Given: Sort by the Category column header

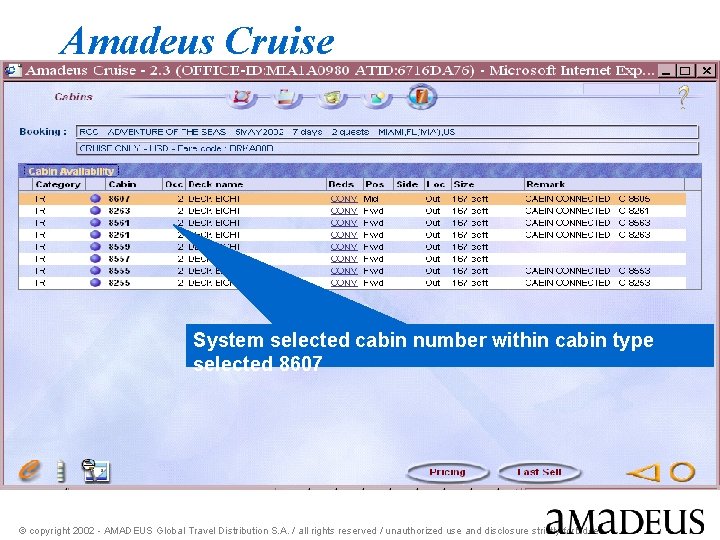Looking at the screenshot, I should click(58, 184).
